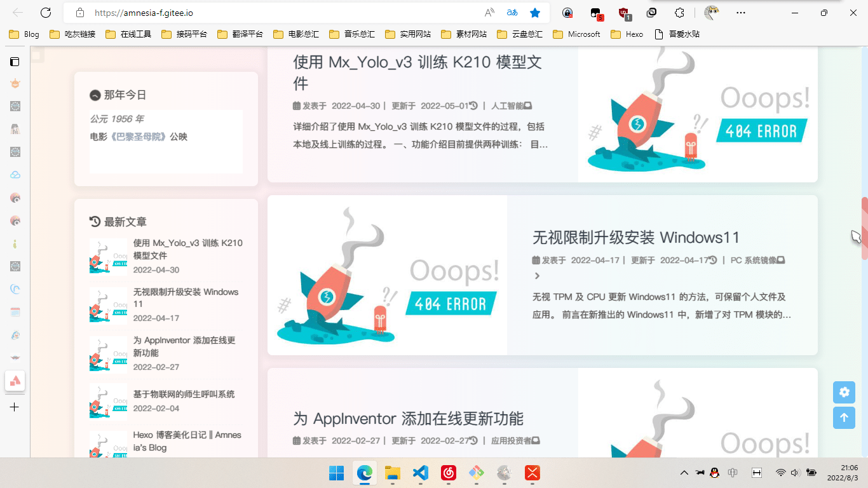Open blog settings with the floating gear button
This screenshot has height=488, width=868.
[x=844, y=392]
